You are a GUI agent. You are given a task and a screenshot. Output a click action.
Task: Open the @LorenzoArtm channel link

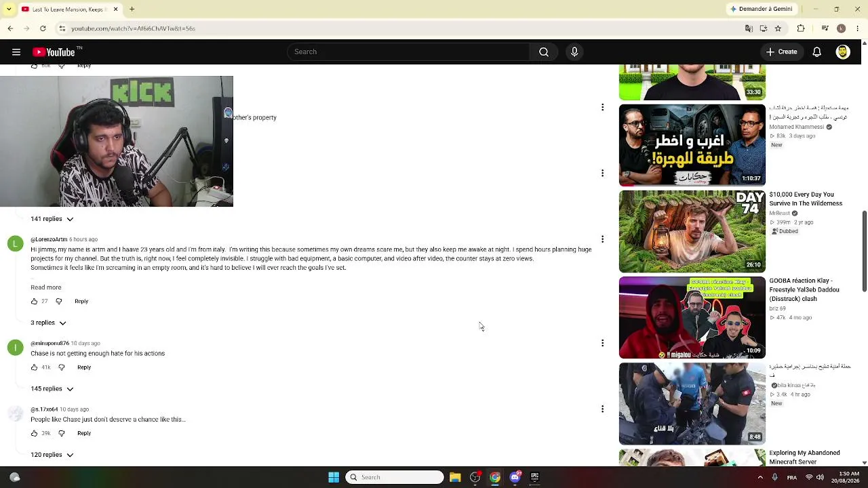(49, 239)
